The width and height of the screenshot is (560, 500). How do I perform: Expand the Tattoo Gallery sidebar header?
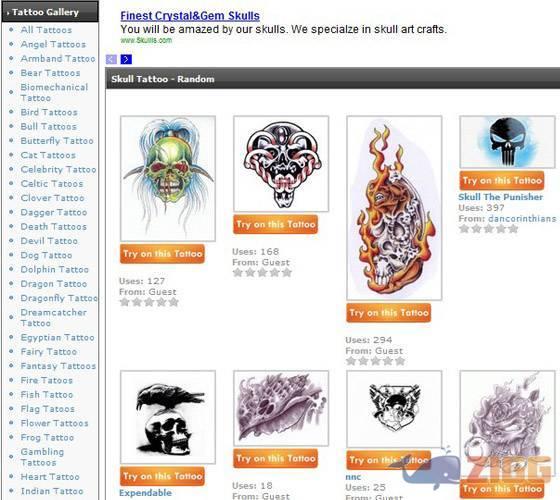[x=50, y=12]
